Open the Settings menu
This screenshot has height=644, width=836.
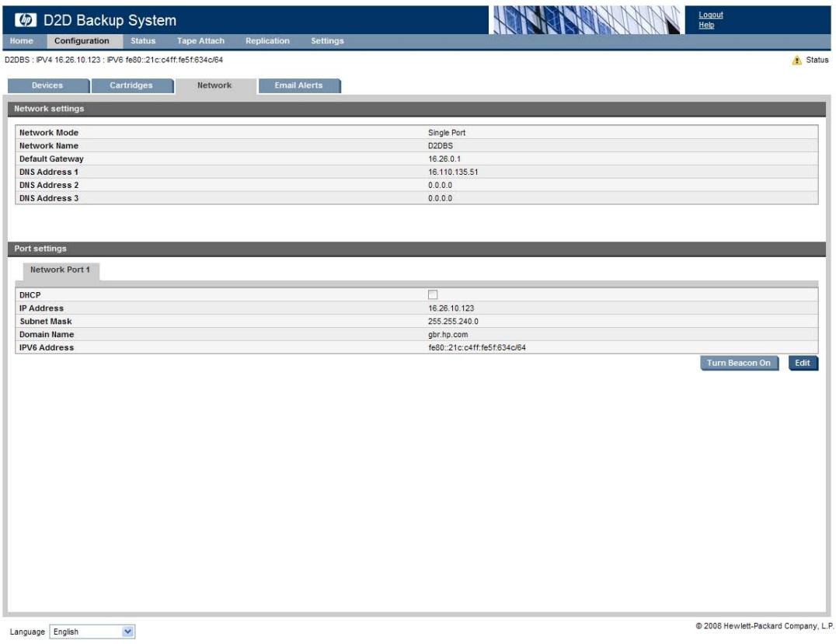[x=327, y=41]
